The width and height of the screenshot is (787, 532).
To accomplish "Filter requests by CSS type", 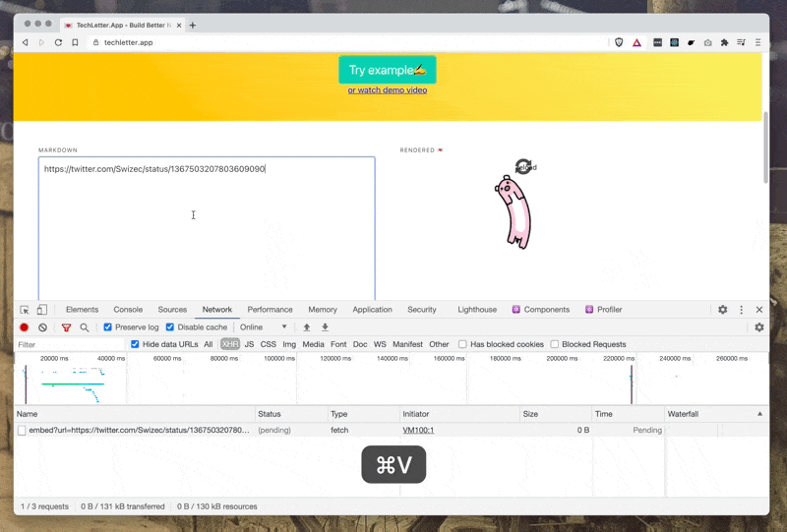I will pyautogui.click(x=268, y=344).
